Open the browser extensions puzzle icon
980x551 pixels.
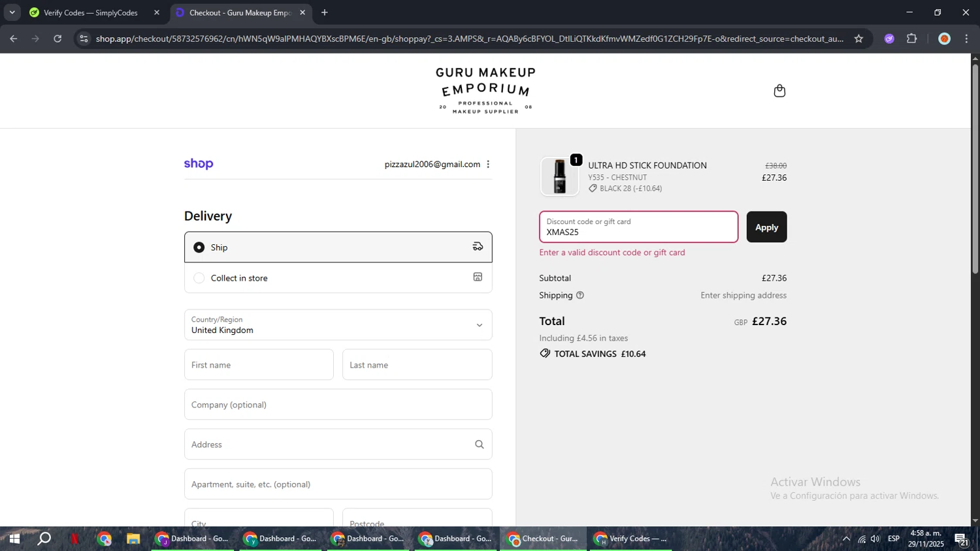pyautogui.click(x=912, y=39)
